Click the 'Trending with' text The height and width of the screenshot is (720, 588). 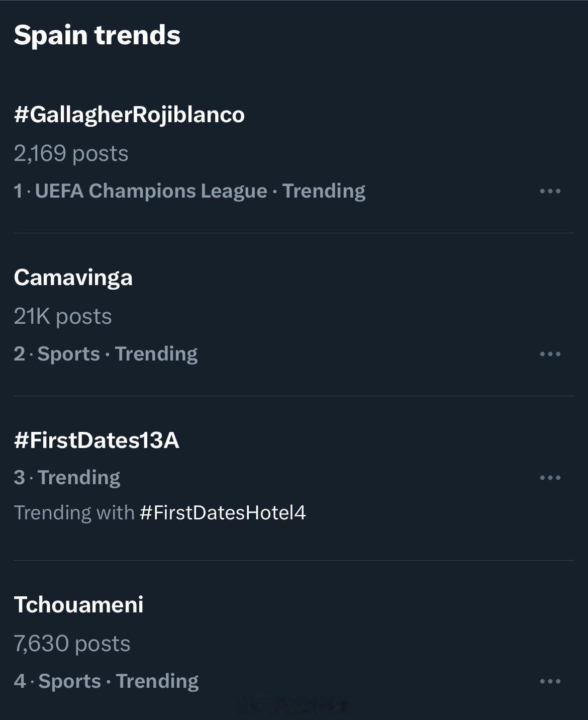tap(74, 513)
